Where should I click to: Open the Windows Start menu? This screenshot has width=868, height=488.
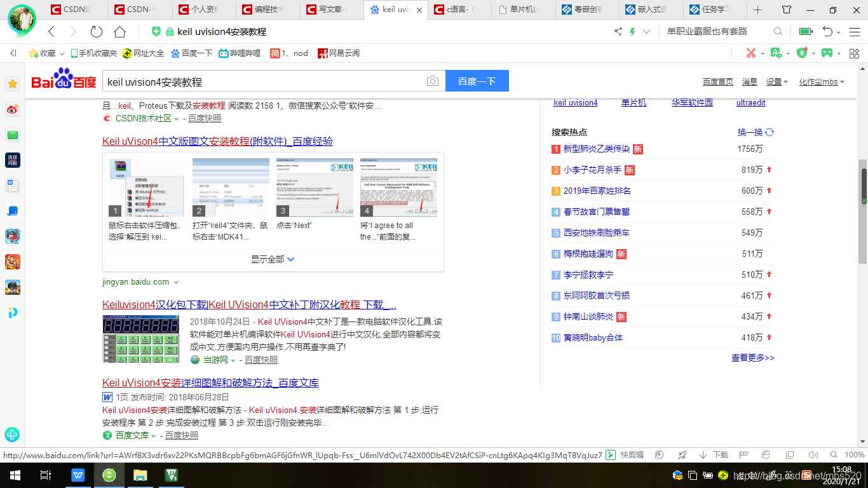pyautogui.click(x=15, y=475)
